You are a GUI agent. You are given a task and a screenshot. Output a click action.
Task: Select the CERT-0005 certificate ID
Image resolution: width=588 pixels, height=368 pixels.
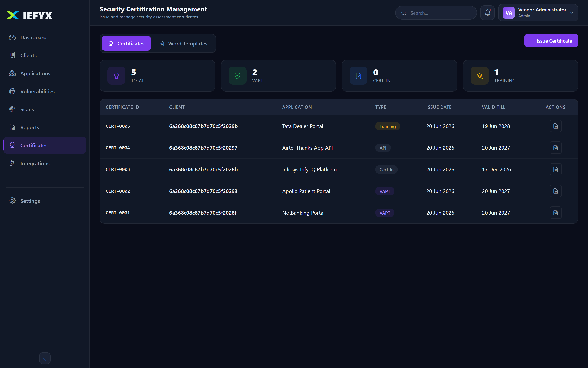(118, 126)
